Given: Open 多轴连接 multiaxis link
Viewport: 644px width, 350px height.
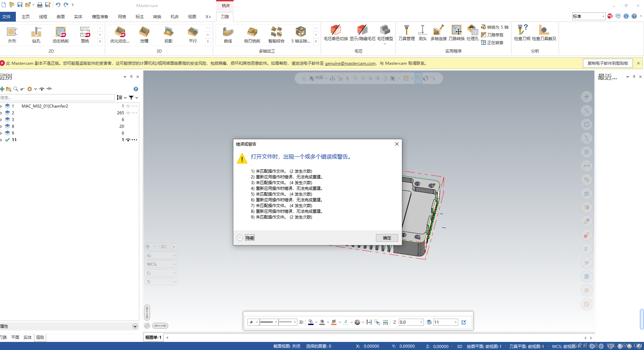Looking at the screenshot, I should 439,33.
